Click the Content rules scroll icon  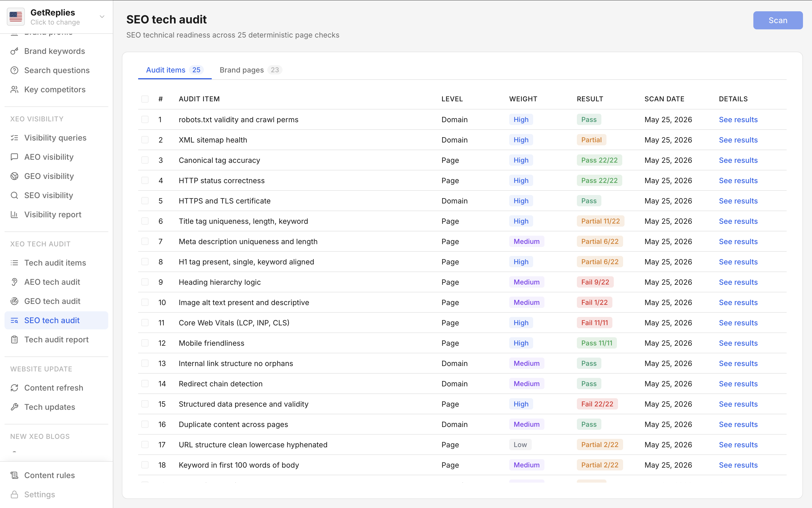[14, 476]
